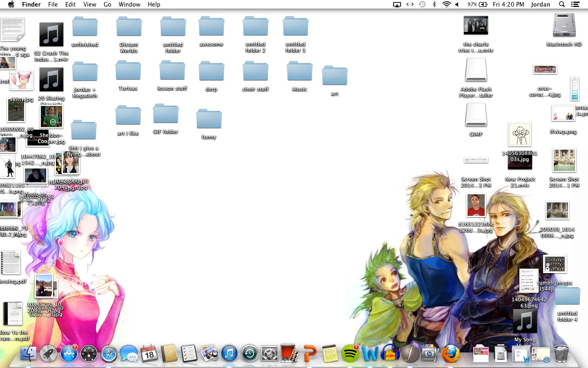Screen dimensions: 588x368
Task: Open the Distant Worlds folder
Action: click(129, 27)
